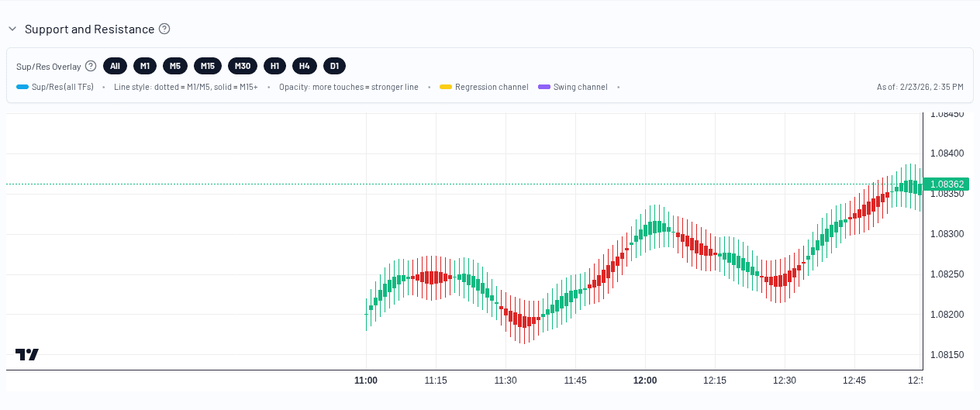Select the H4 timeframe pill
Screen dimensions: 980x410
pyautogui.click(x=305, y=66)
